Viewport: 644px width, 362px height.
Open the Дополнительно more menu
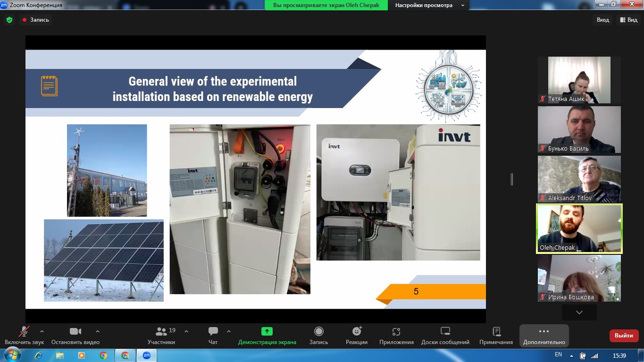pyautogui.click(x=544, y=336)
